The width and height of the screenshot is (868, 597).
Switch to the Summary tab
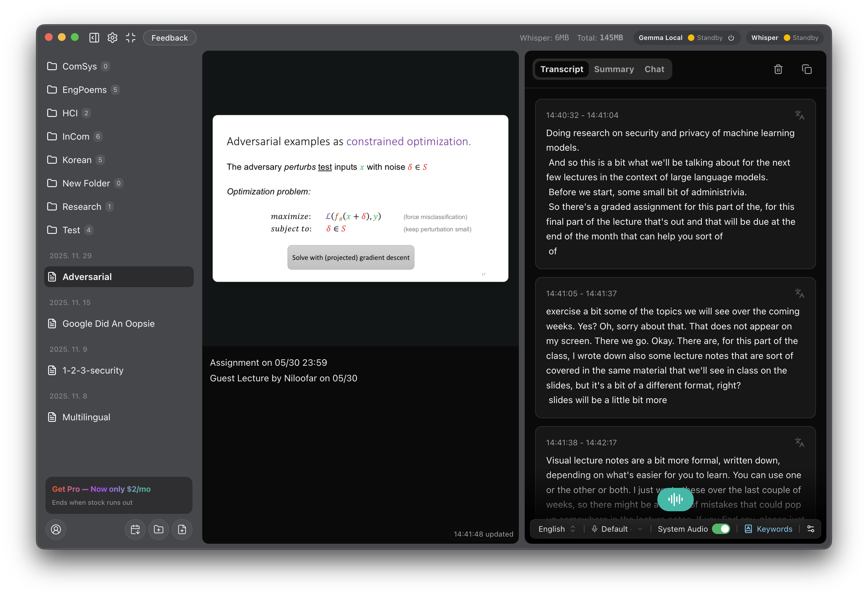614,69
